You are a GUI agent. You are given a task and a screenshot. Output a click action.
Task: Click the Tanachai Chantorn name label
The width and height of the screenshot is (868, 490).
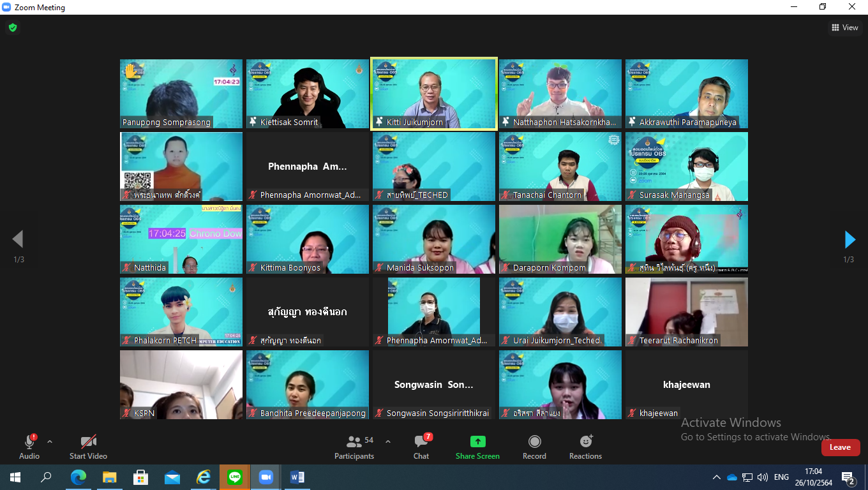548,195
